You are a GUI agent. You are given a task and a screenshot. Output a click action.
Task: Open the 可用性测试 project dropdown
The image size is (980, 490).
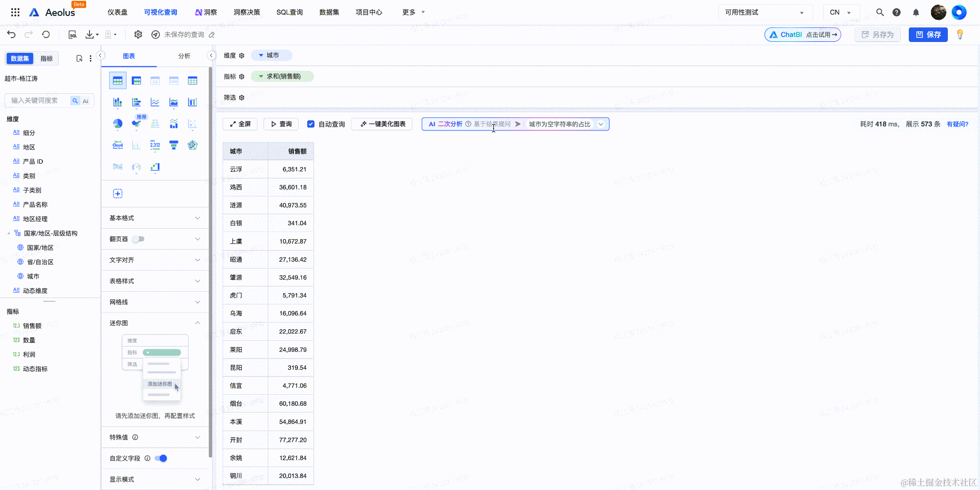(x=765, y=13)
